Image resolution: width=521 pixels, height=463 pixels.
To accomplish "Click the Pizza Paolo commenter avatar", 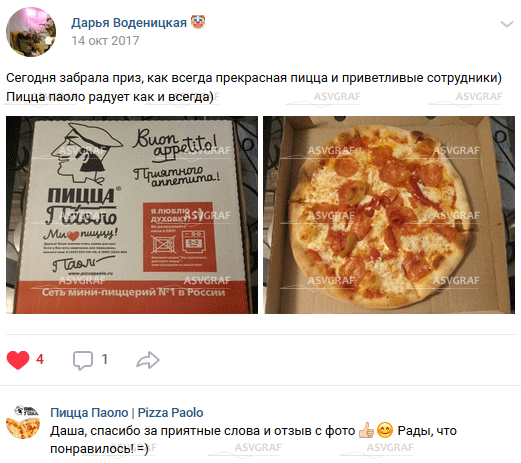I will click(23, 422).
